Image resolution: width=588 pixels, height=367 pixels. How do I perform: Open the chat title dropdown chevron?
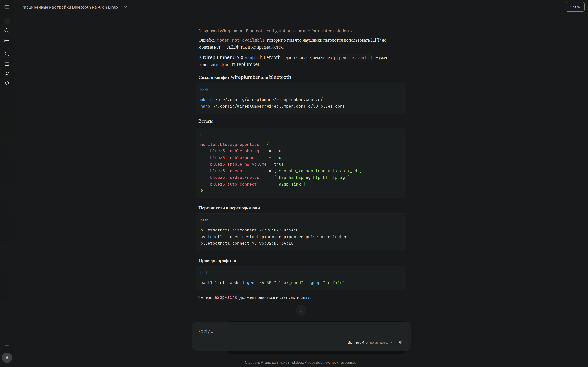(125, 7)
